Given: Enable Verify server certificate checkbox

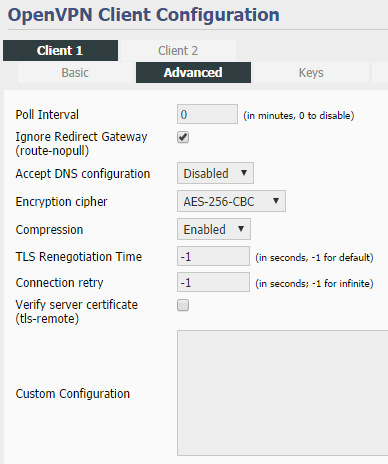Looking at the screenshot, I should point(183,305).
